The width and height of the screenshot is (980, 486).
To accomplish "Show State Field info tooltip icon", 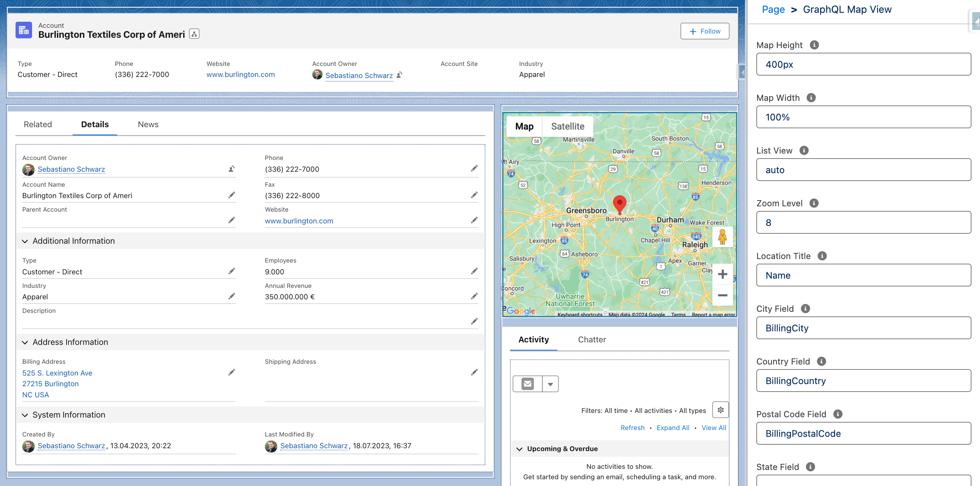I will pos(810,467).
